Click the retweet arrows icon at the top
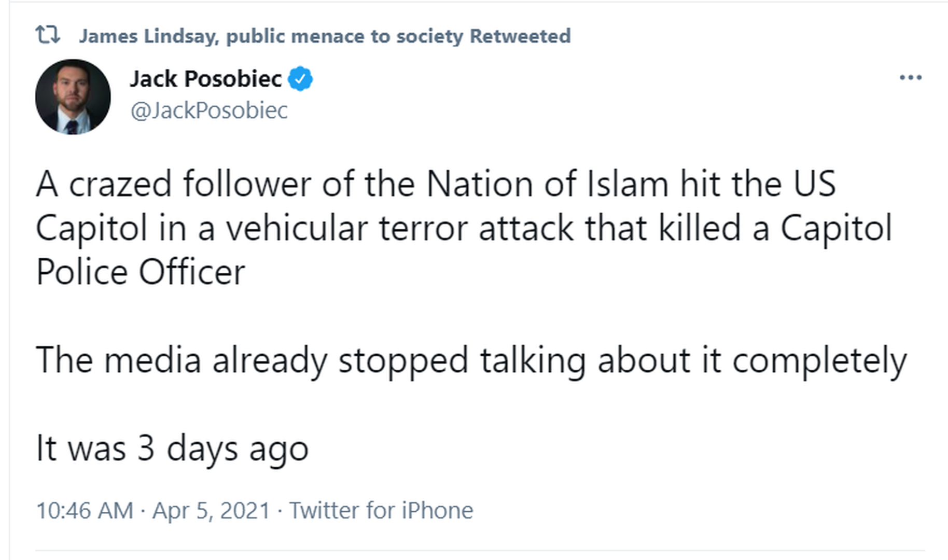This screenshot has width=948, height=560. [x=47, y=35]
